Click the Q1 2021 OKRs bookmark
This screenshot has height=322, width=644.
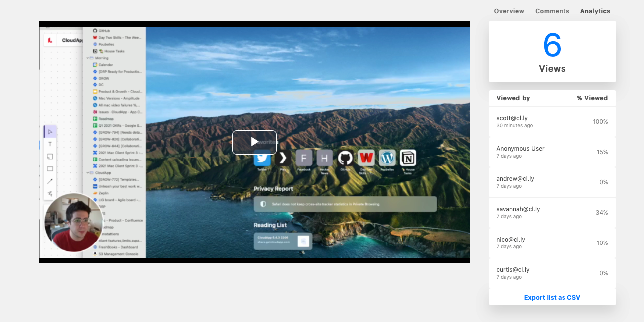coord(117,126)
